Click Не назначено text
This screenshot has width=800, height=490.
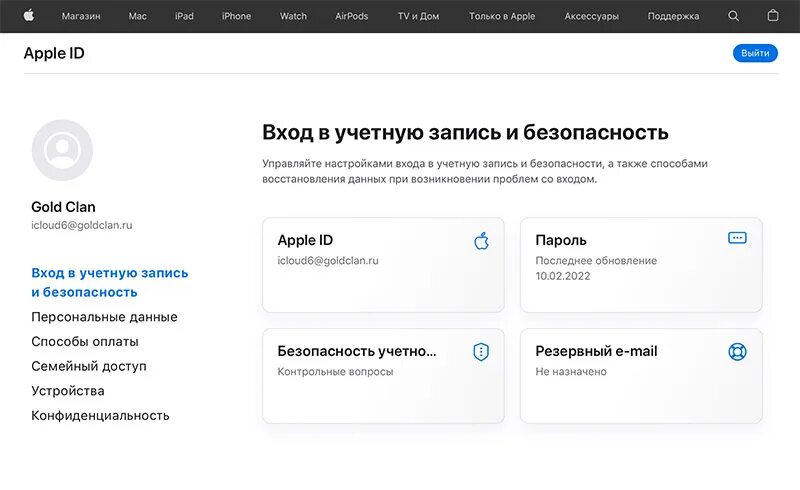tap(571, 372)
